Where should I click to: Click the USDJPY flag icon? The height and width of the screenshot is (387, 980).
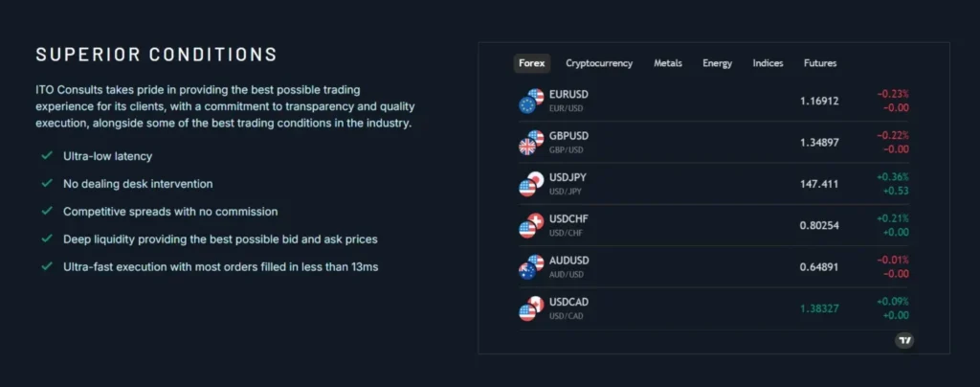pyautogui.click(x=530, y=183)
